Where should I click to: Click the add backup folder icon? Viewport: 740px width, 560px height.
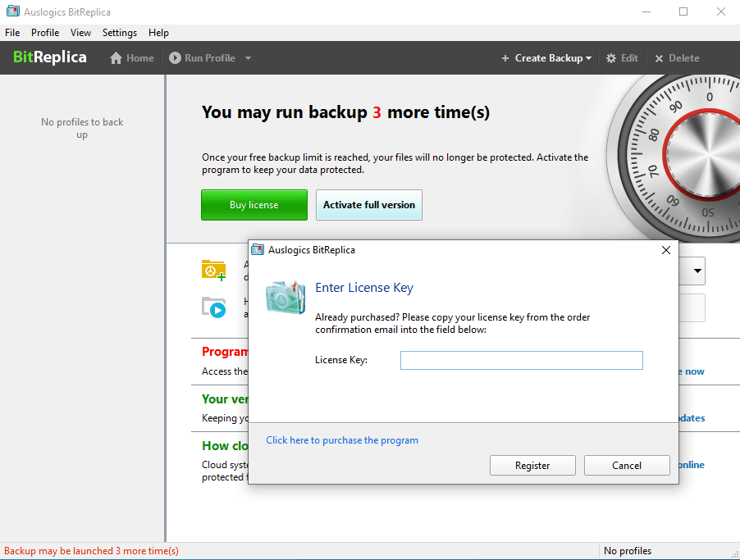point(213,271)
